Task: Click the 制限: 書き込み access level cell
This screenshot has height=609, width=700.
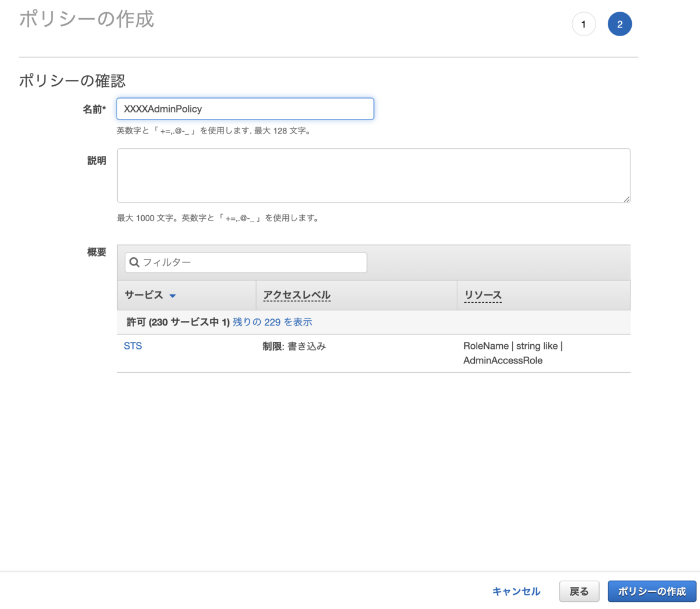Action: pos(295,345)
